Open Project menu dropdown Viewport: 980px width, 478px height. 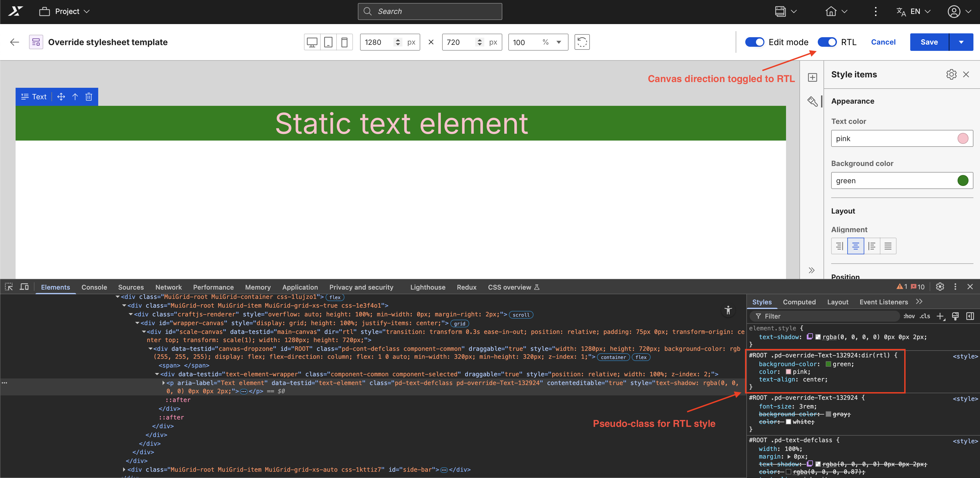coord(65,11)
